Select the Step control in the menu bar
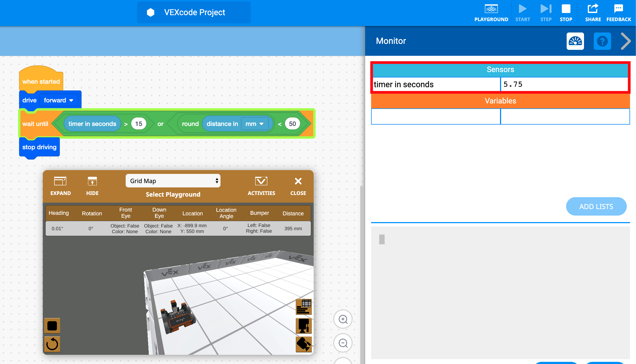Screen dimensions: 636x364 (546, 8)
